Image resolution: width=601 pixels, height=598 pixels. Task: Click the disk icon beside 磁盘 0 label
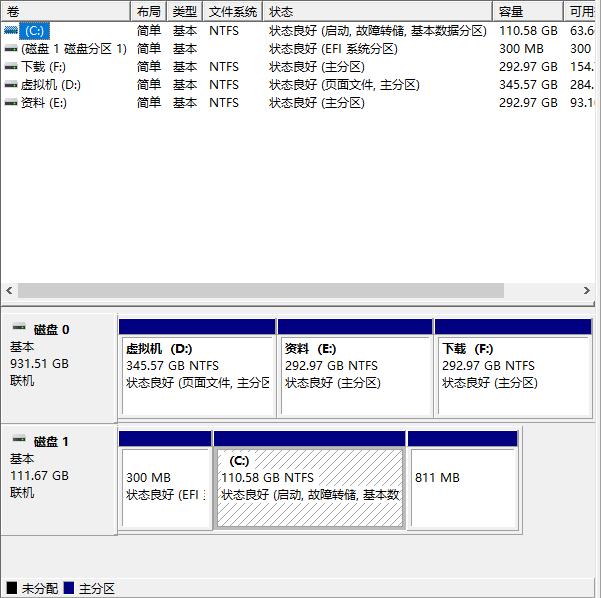click(x=19, y=327)
